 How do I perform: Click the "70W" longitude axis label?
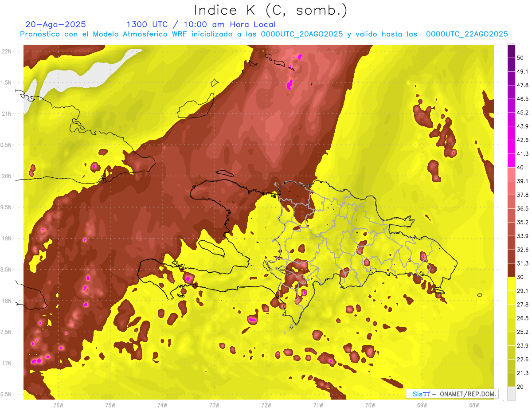[x=370, y=405]
